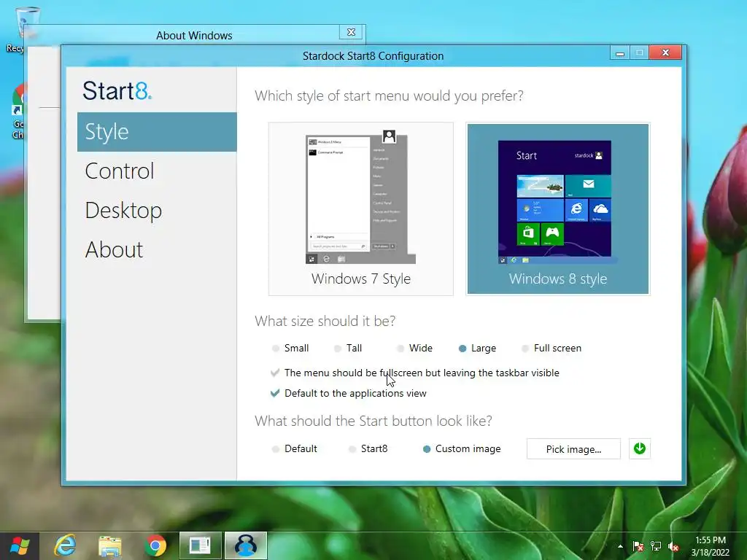Close the Start8 Configuration window
The height and width of the screenshot is (560, 747).
[665, 52]
